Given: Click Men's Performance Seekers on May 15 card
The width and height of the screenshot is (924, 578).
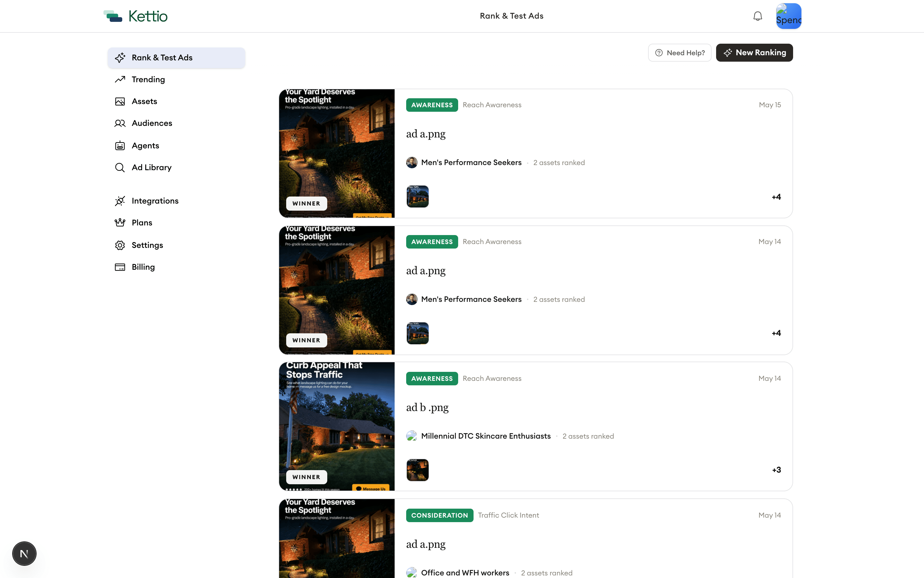Looking at the screenshot, I should pos(471,162).
